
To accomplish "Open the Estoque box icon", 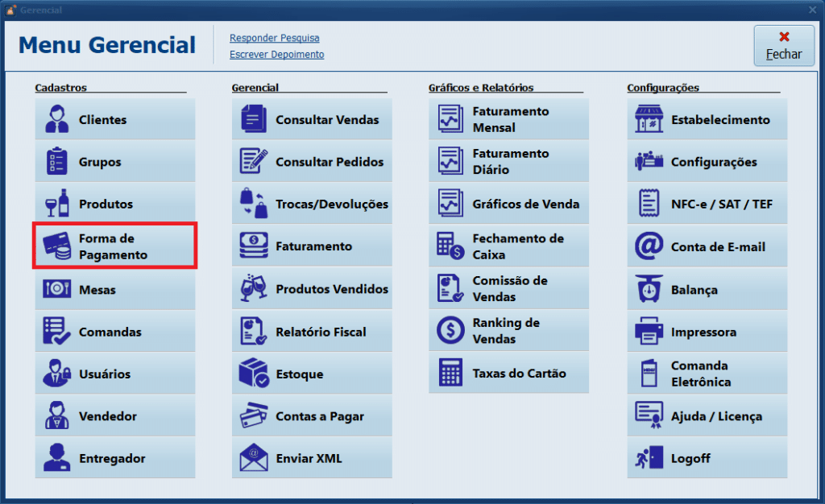I will [x=254, y=374].
